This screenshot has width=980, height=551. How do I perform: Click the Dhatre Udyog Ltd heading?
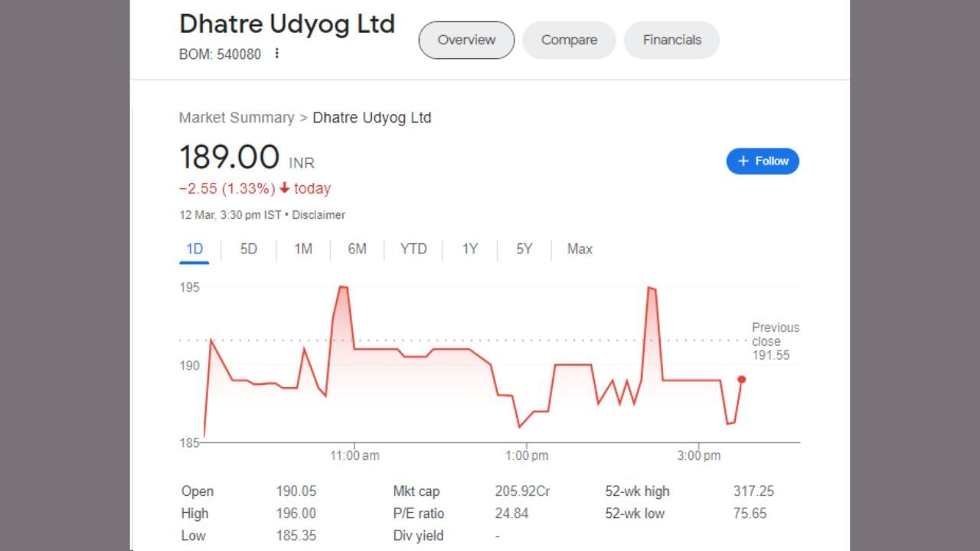tap(287, 24)
